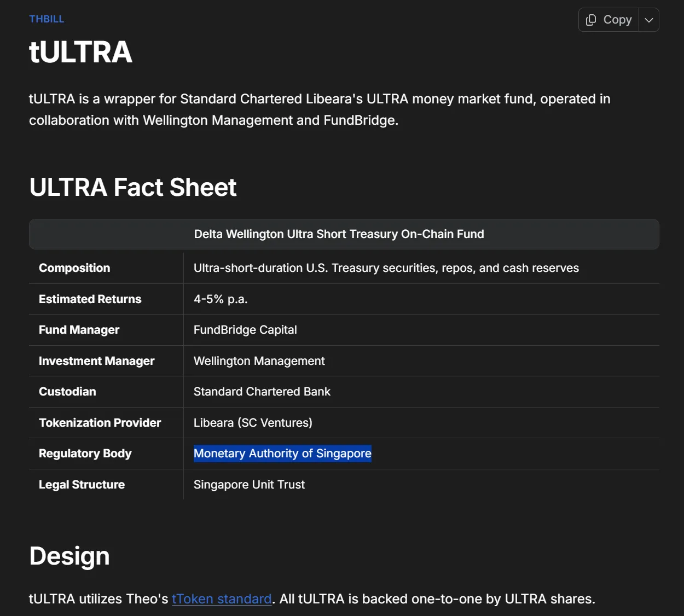The height and width of the screenshot is (616, 684).
Task: Click the Delta Wellington fund table header
Action: pyautogui.click(x=339, y=234)
